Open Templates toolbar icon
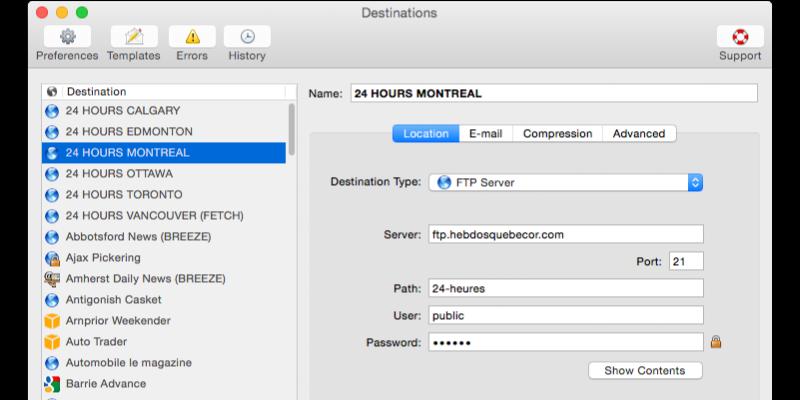 [x=134, y=37]
